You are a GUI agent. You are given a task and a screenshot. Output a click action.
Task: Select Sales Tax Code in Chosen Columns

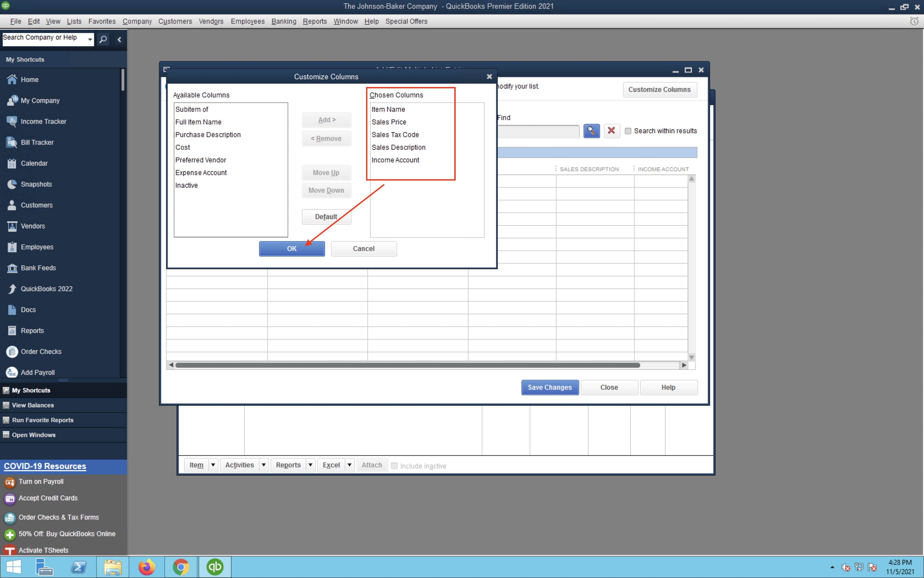395,135
